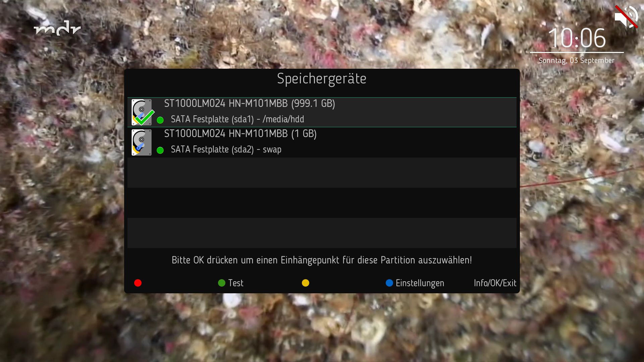
Task: Click the red color key button
Action: [x=138, y=283]
